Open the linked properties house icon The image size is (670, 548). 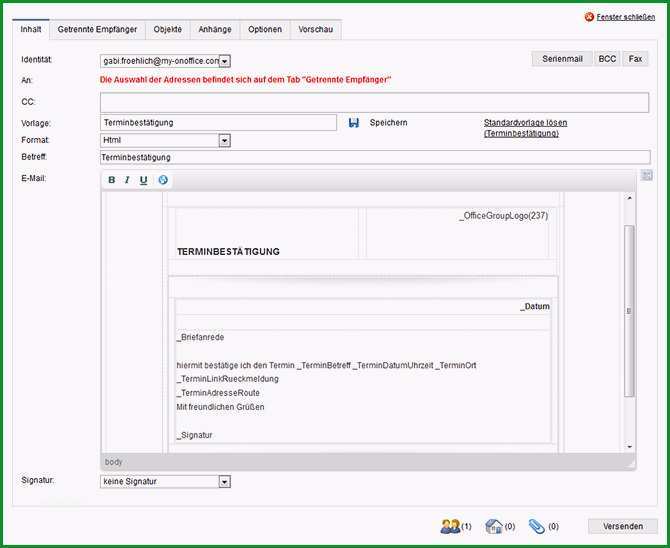(494, 526)
